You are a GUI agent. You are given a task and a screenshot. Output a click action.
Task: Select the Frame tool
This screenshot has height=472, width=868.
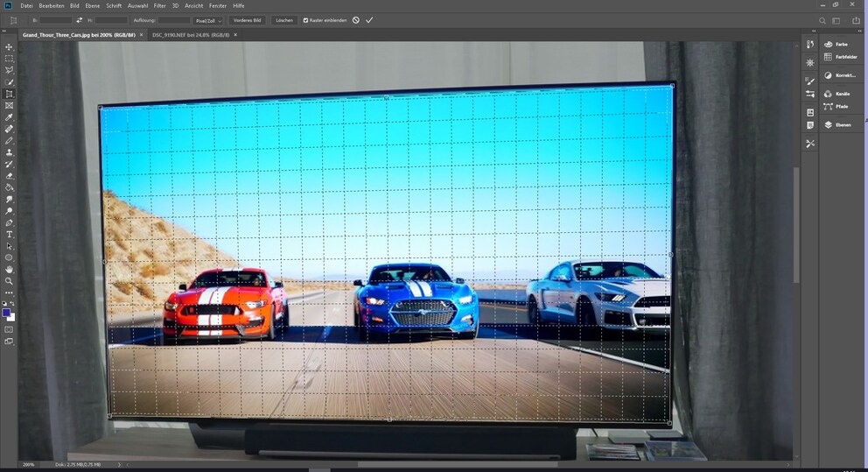[9, 106]
